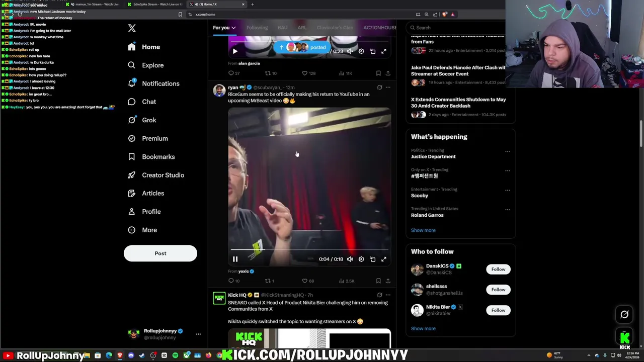Image resolution: width=644 pixels, height=362 pixels.
Task: Show more Who to follow suggestions
Action: point(423,329)
